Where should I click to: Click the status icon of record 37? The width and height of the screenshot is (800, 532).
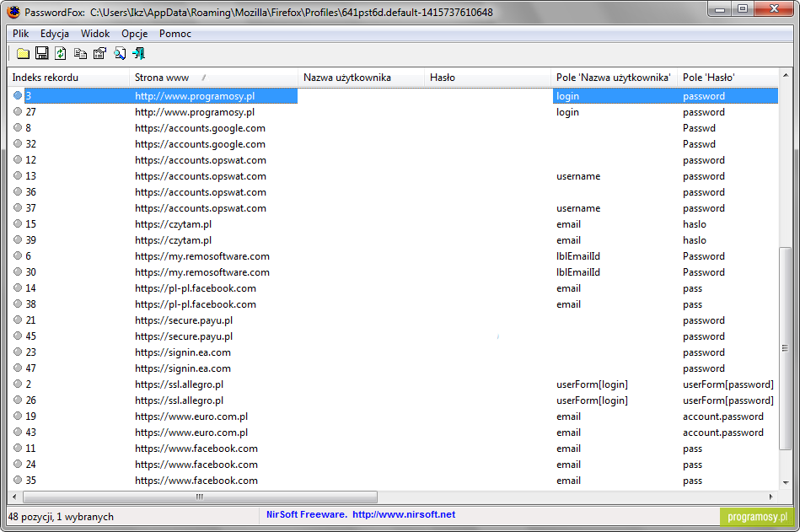18,207
